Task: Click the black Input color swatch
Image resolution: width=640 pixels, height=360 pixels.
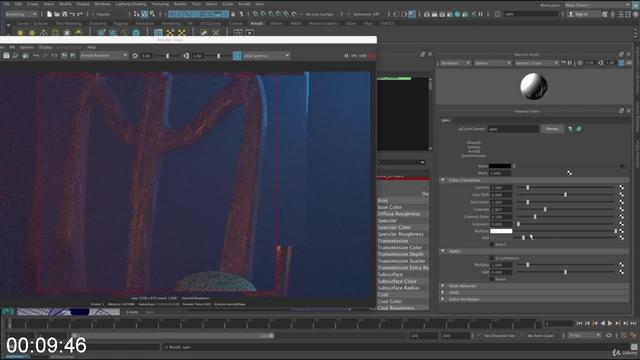Action: pyautogui.click(x=500, y=166)
